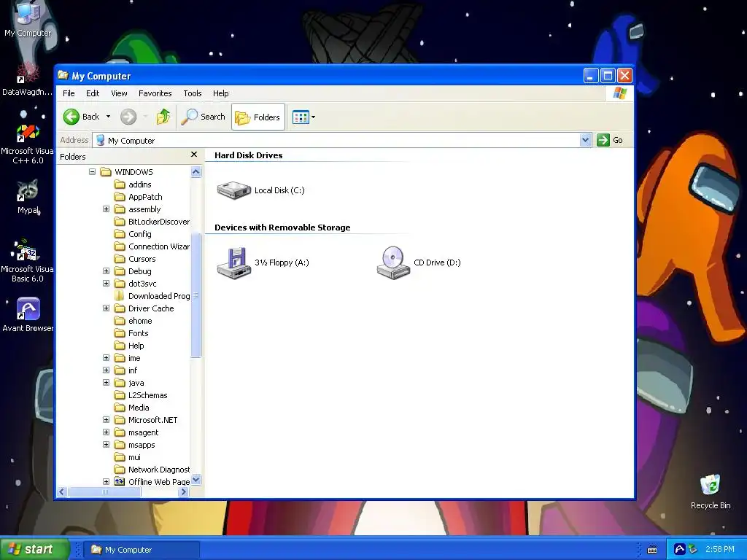Select the Help folder in tree
Image resolution: width=747 pixels, height=560 pixels.
coord(129,345)
